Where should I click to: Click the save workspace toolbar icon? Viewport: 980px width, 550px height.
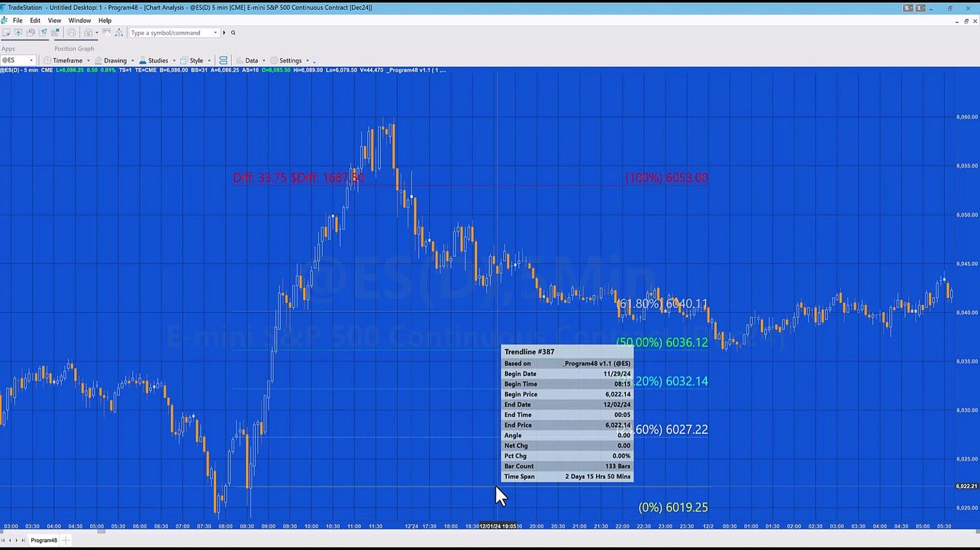[x=31, y=33]
